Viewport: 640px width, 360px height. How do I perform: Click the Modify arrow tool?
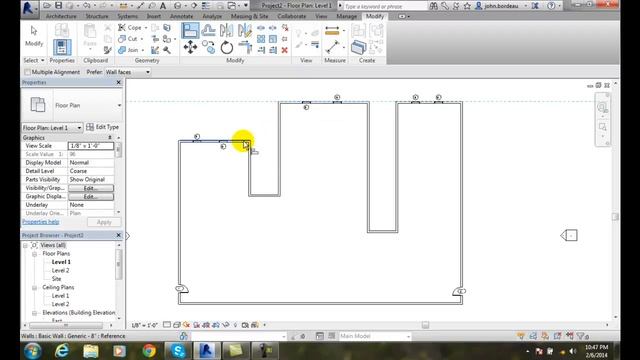tap(34, 36)
